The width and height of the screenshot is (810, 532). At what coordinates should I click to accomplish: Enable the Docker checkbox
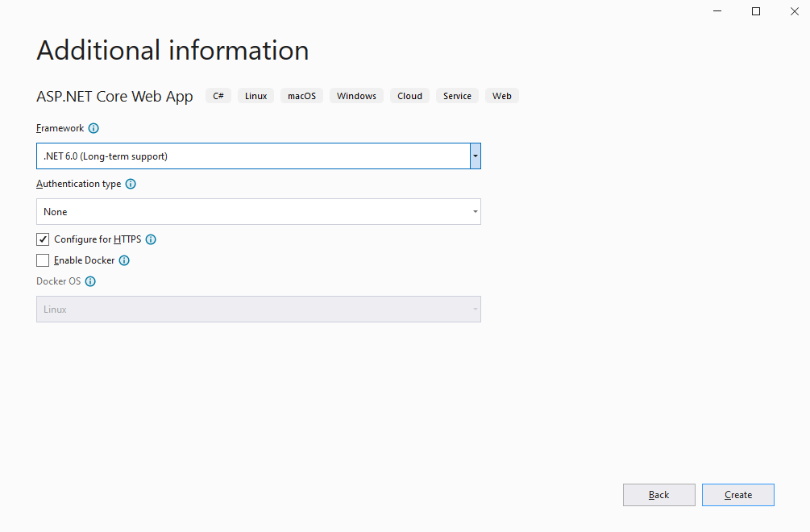(43, 260)
